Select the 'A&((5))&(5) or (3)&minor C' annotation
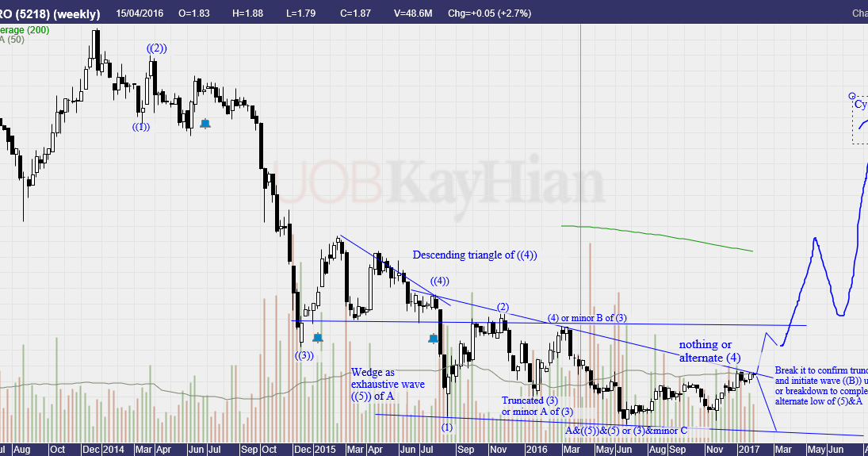Screen dimensions: 868x456 pos(626,431)
